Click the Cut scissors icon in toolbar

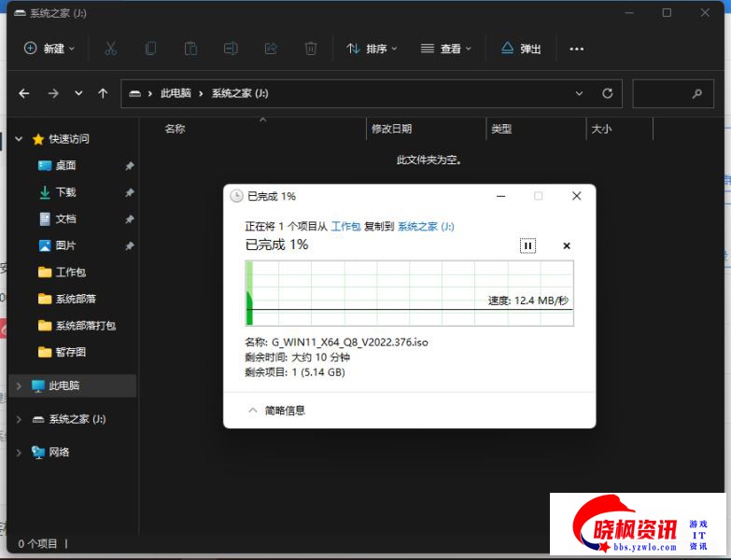click(x=110, y=49)
